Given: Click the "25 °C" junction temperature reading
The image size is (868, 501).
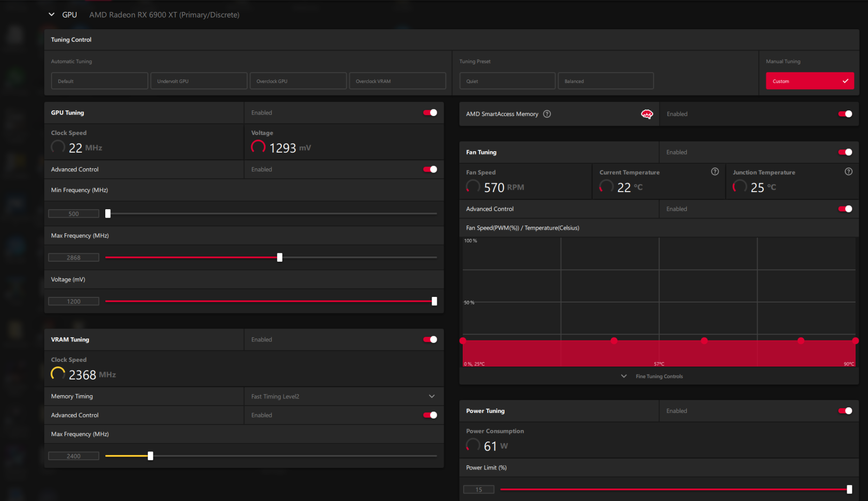Looking at the screenshot, I should click(763, 187).
